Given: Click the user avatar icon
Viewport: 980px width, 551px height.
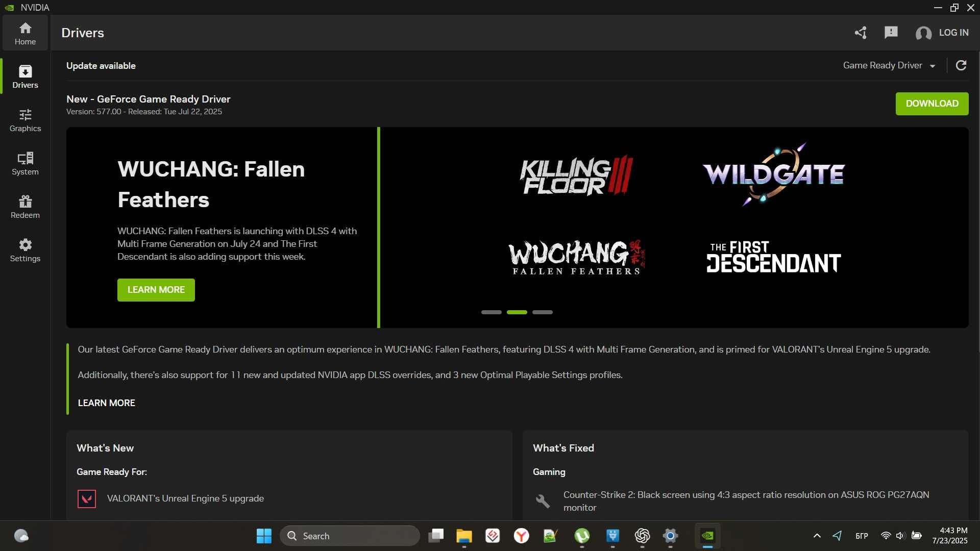Looking at the screenshot, I should coord(923,33).
